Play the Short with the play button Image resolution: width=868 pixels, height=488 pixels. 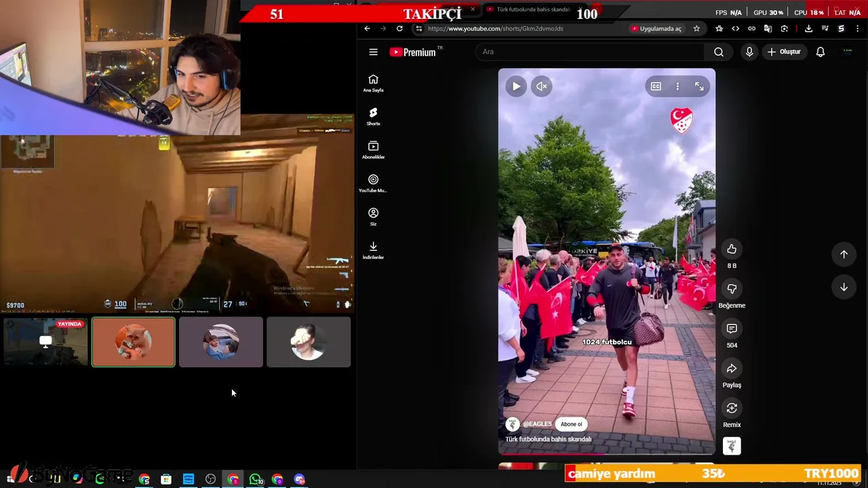tap(516, 86)
